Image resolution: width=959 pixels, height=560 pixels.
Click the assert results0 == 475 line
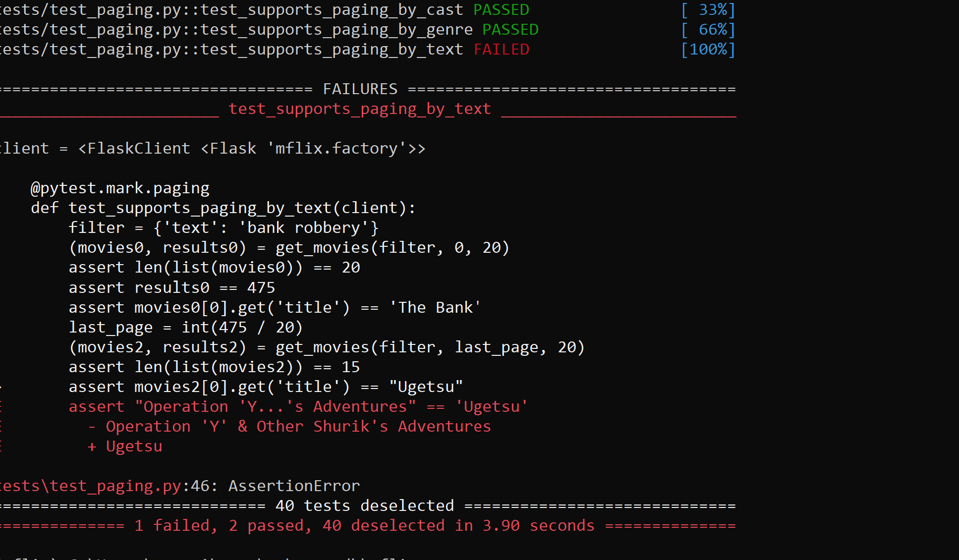[171, 288]
